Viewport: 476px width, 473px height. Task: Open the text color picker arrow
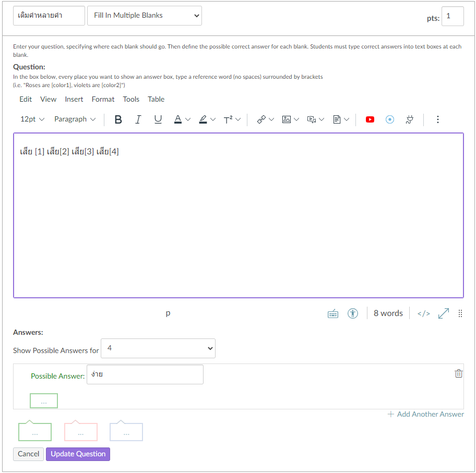click(188, 119)
